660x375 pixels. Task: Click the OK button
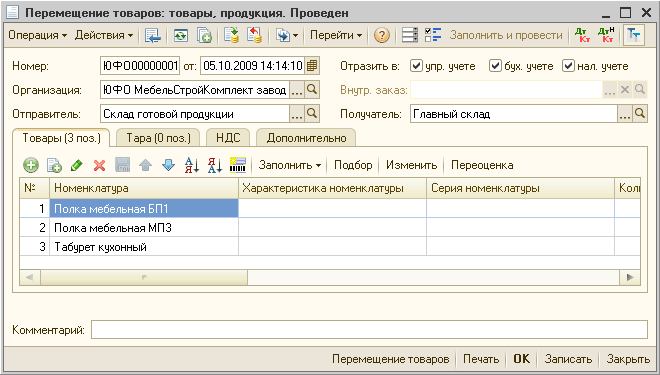pos(522,359)
